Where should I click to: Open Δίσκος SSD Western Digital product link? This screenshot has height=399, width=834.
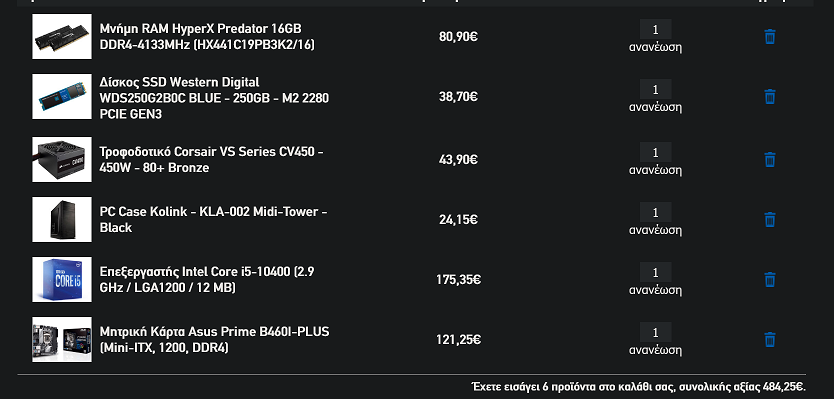pos(214,98)
